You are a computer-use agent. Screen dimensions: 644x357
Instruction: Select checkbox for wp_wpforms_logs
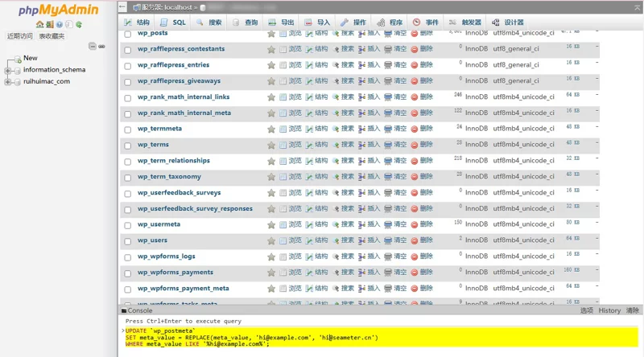tap(128, 257)
